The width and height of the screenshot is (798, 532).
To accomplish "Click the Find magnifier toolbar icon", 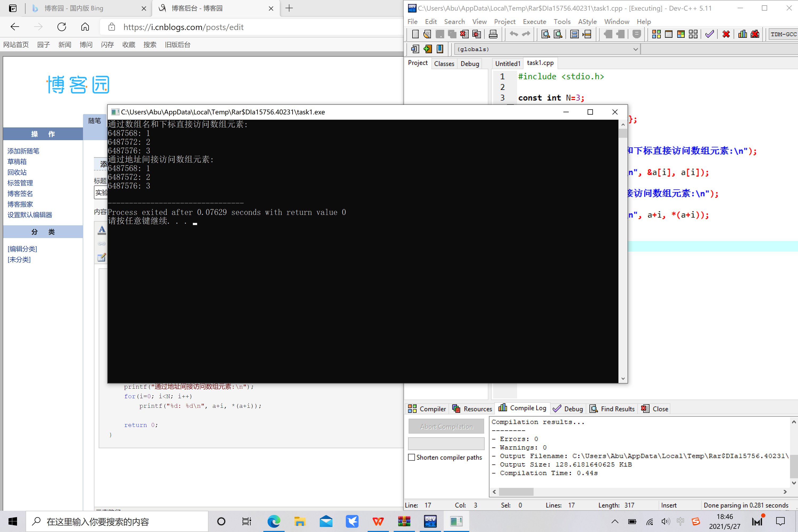I will (x=546, y=34).
